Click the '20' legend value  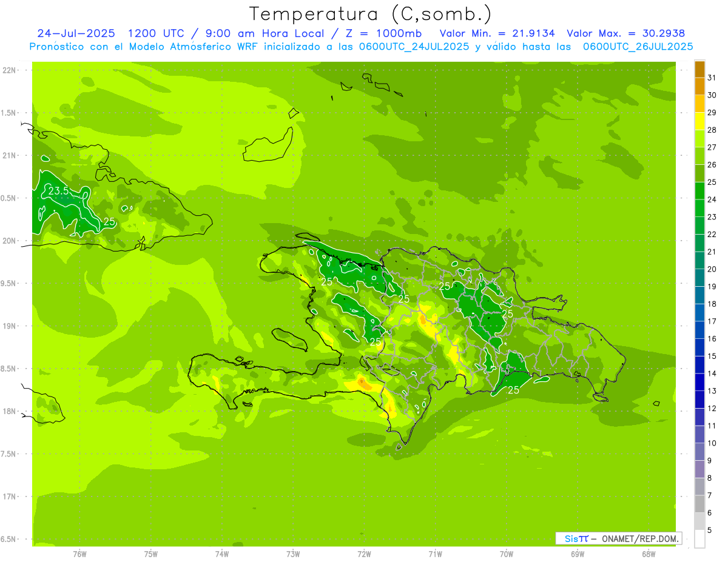click(712, 269)
